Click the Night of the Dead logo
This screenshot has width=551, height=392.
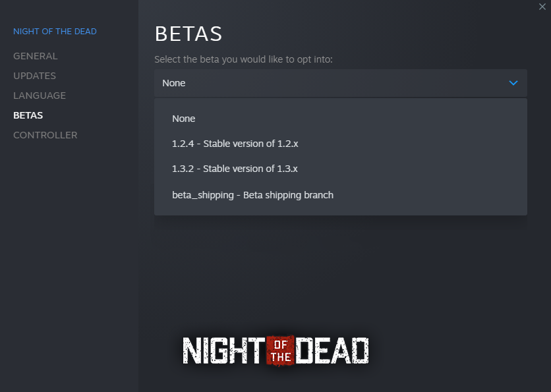tap(275, 350)
